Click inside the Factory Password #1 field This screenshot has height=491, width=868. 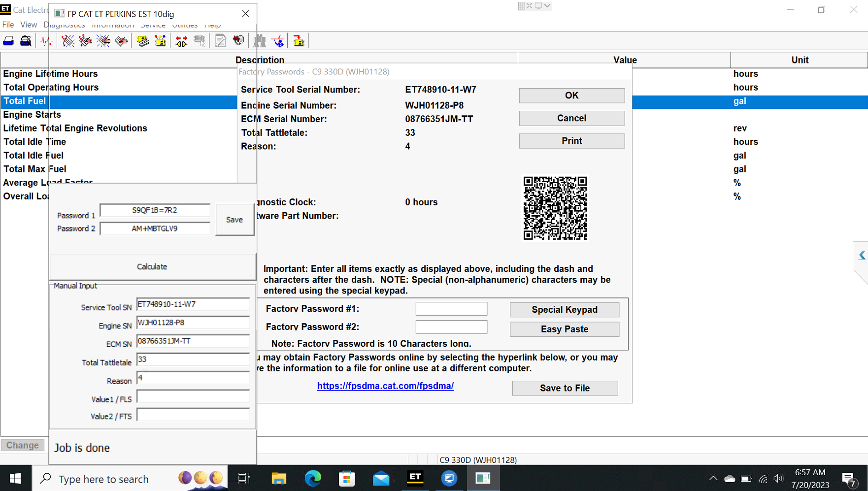(x=451, y=308)
